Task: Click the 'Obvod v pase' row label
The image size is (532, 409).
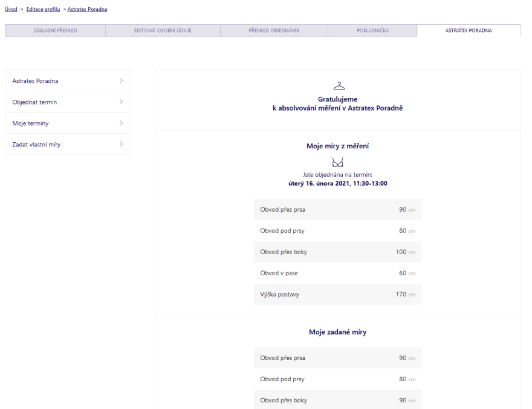Action: [x=279, y=273]
